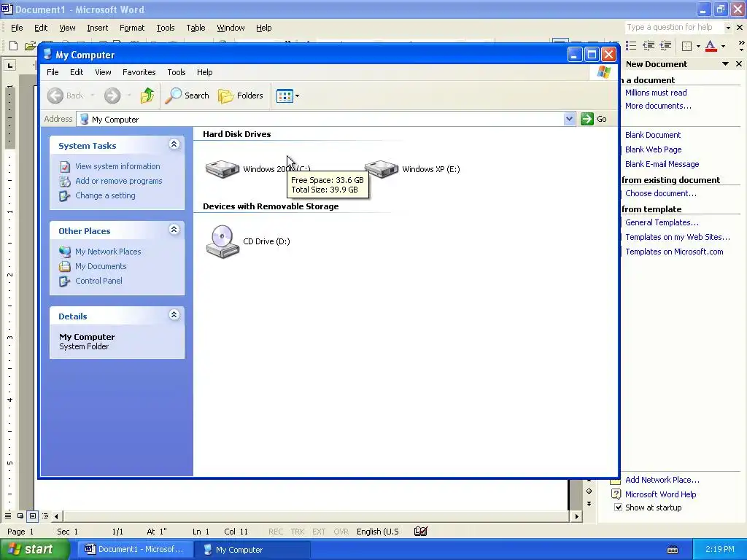Screen dimensions: 747x560
Task: Open Control Panel from Other Places
Action: coord(98,281)
